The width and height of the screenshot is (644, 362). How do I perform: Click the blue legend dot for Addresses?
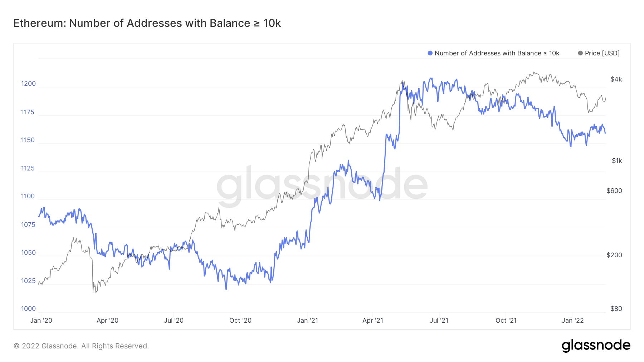pyautogui.click(x=430, y=53)
